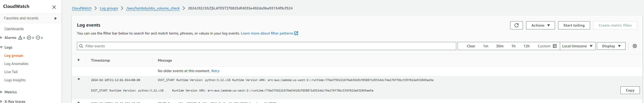Open the Local timezone dropdown
Viewport: 644px width, 103px height.
coord(577,46)
